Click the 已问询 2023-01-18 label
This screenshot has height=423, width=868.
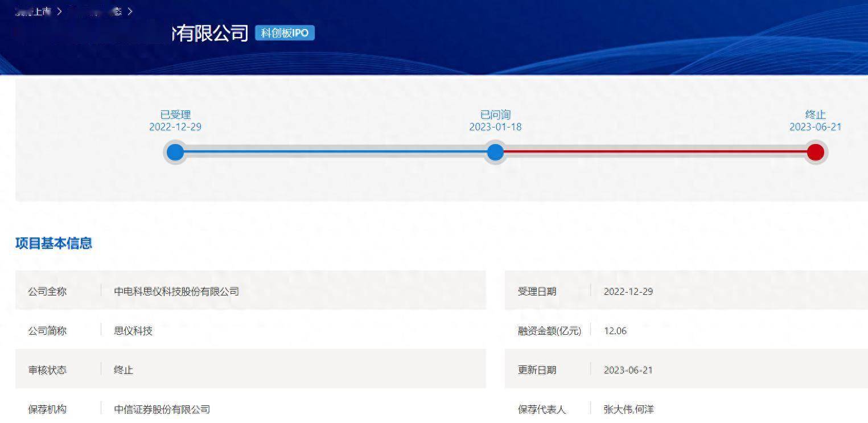495,121
